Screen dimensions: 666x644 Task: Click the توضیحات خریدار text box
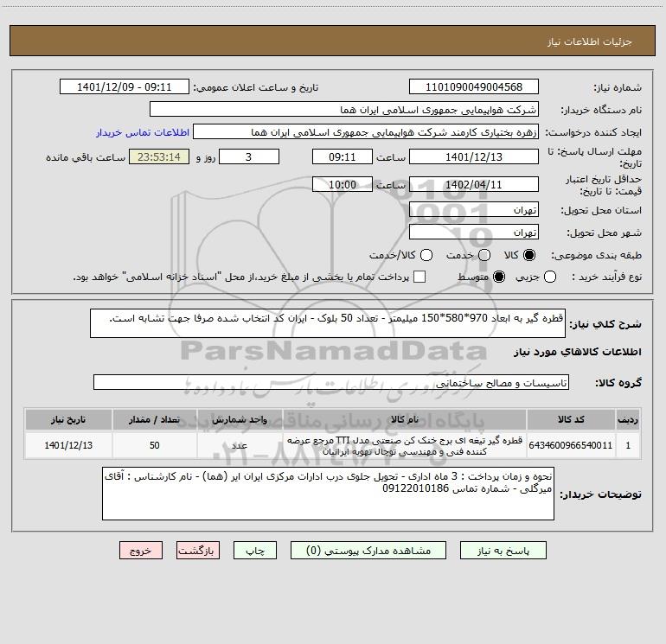click(x=329, y=494)
